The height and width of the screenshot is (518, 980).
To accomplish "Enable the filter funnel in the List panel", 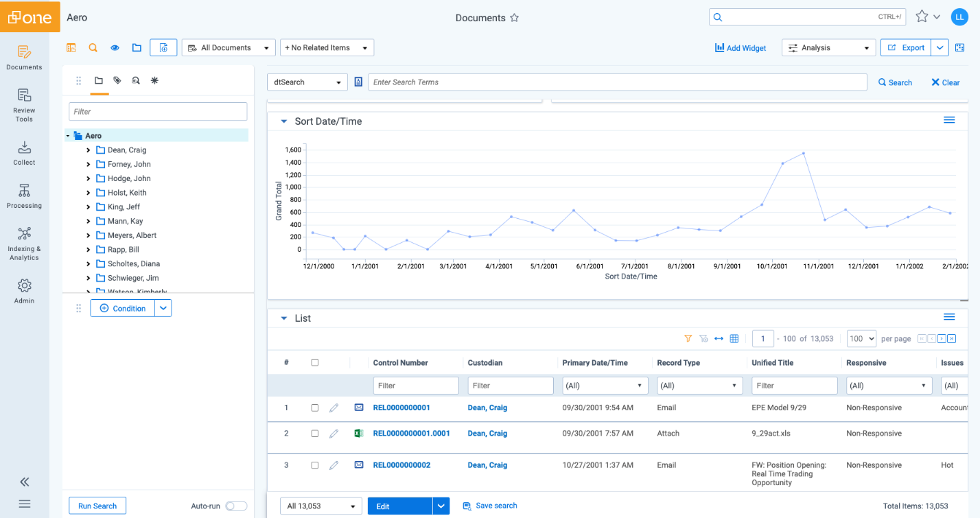I will [x=688, y=338].
